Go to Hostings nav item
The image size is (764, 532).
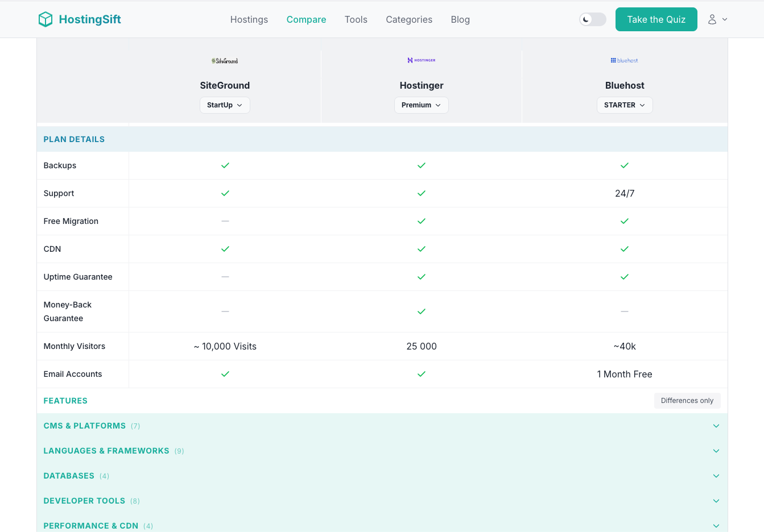point(249,19)
